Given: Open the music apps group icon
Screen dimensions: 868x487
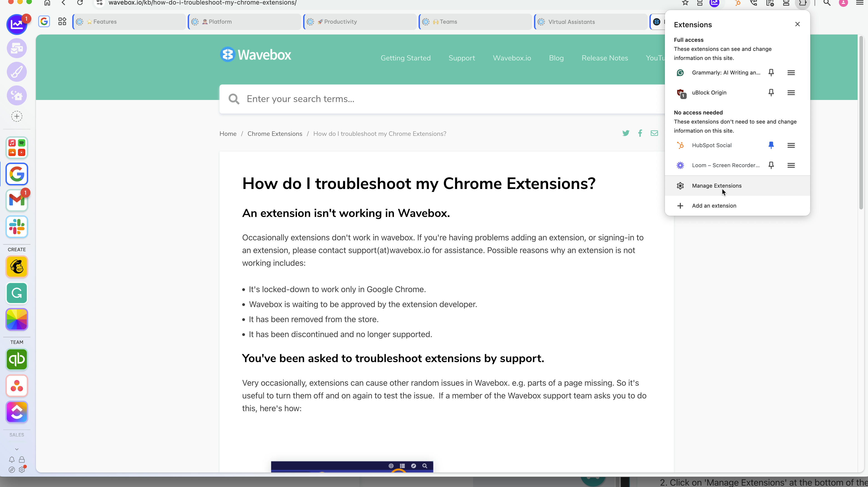Looking at the screenshot, I should (17, 148).
